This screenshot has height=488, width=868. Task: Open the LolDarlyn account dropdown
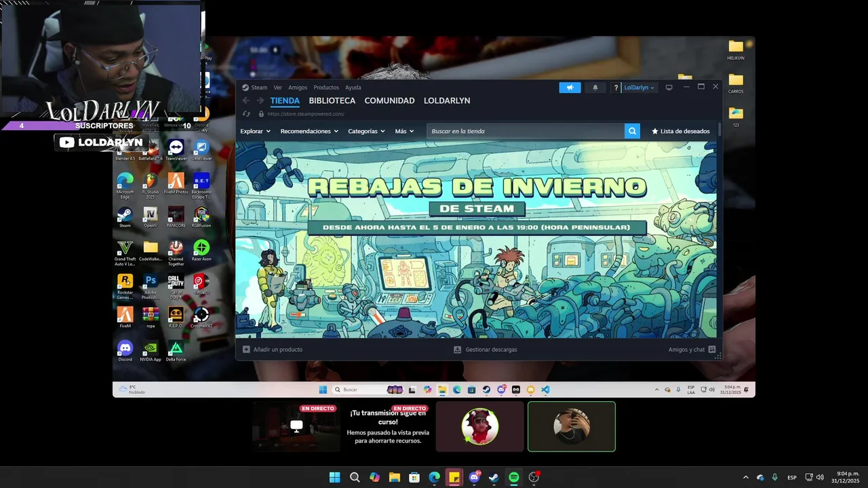point(639,87)
